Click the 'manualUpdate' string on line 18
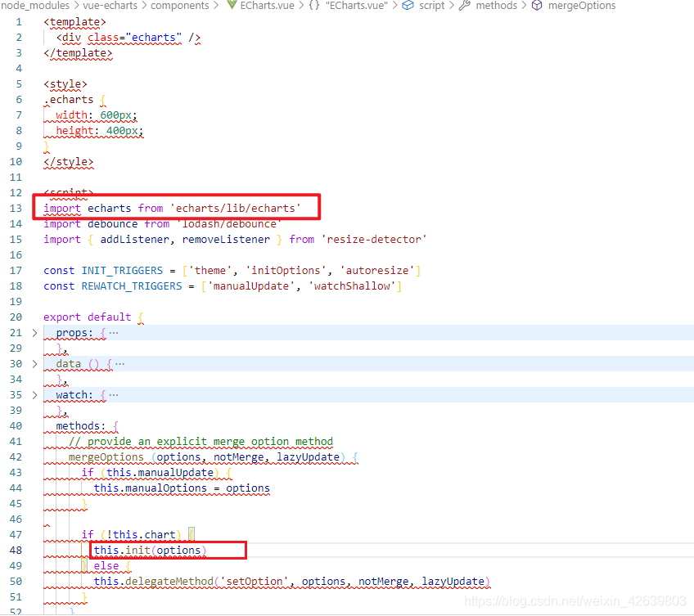The image size is (694, 616). pos(251,286)
